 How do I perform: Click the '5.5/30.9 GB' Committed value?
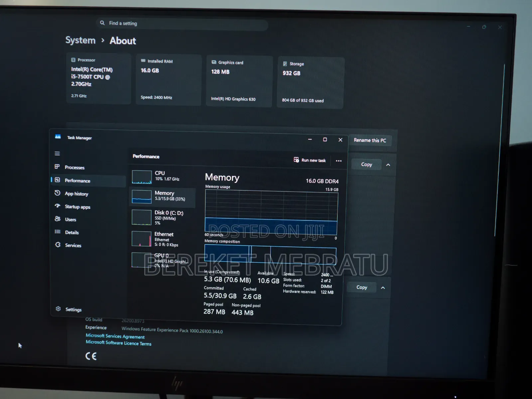[x=220, y=296]
